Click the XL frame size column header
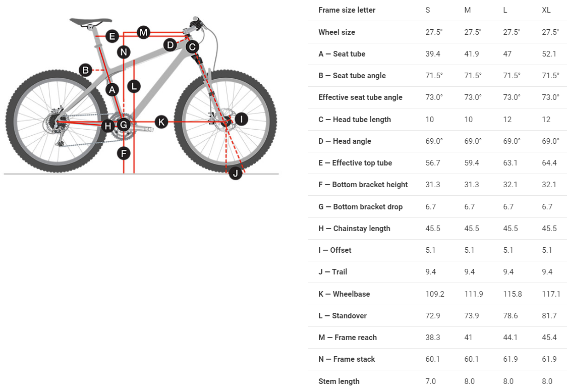Screen dimensions: 567x392 [546, 10]
